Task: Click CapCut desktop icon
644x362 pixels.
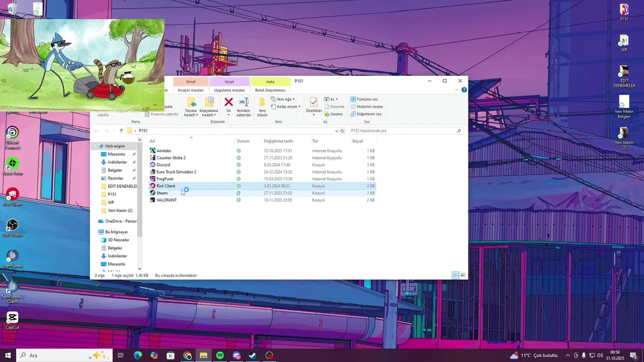Action: tap(12, 321)
